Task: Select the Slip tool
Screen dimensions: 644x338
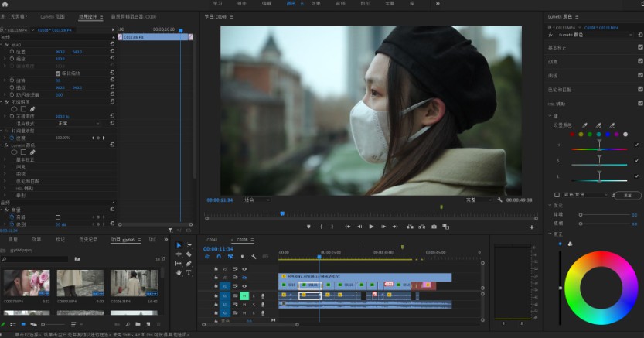Action: click(179, 263)
